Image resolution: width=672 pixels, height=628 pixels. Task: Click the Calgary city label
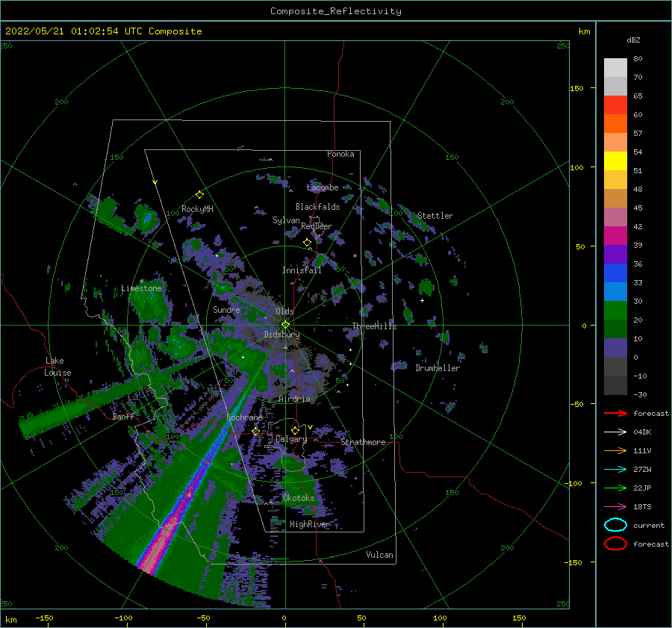click(291, 439)
